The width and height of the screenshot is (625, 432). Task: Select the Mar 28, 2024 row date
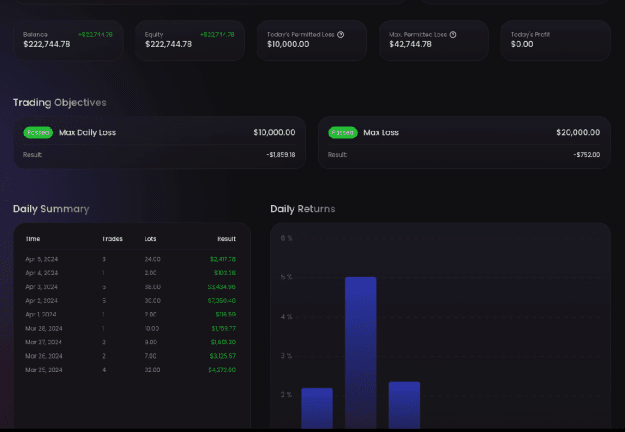tap(44, 328)
